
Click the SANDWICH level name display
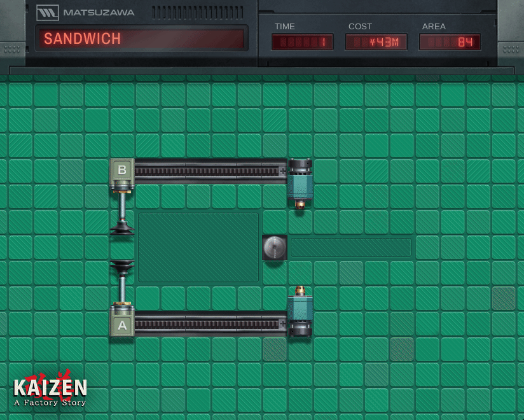pyautogui.click(x=142, y=38)
